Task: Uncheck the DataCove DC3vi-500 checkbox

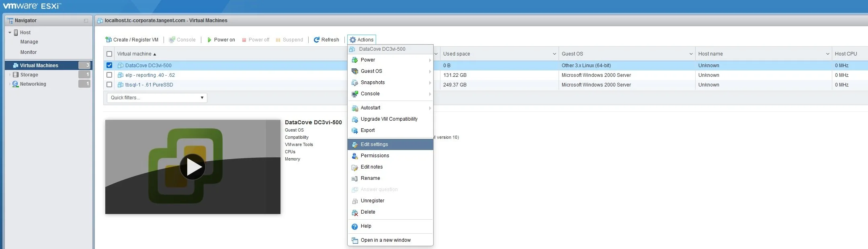Action: [x=109, y=65]
